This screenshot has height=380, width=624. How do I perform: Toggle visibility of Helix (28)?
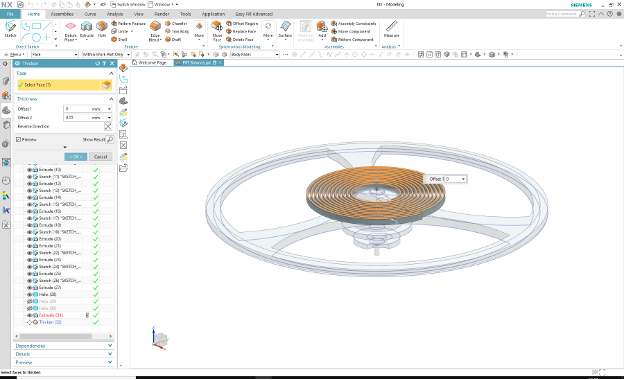pyautogui.click(x=29, y=294)
